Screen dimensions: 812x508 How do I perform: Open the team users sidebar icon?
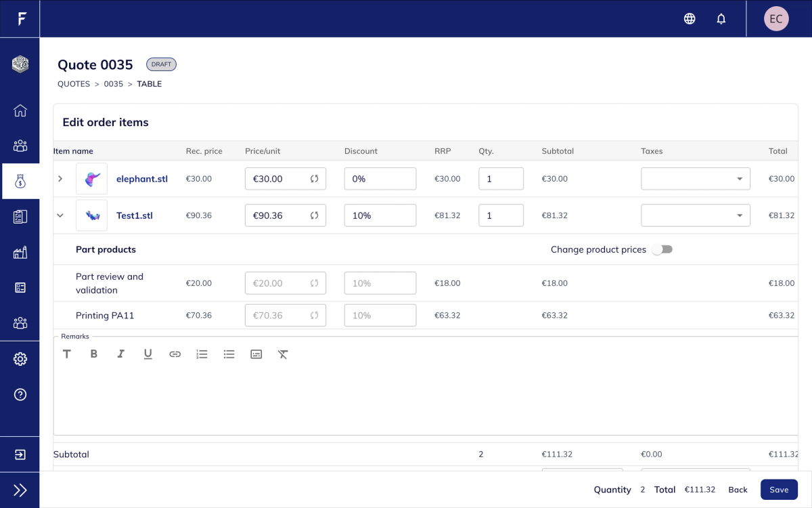(x=20, y=323)
